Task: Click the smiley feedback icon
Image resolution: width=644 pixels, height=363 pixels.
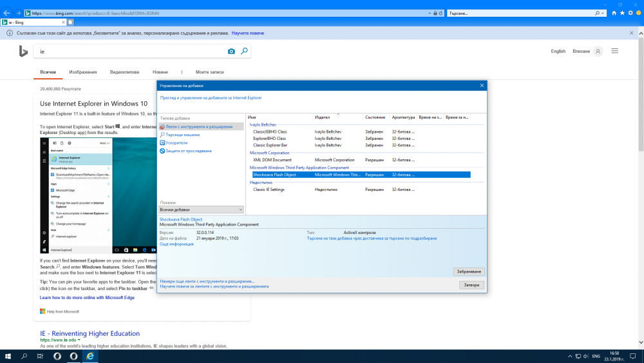Action: 639,13
